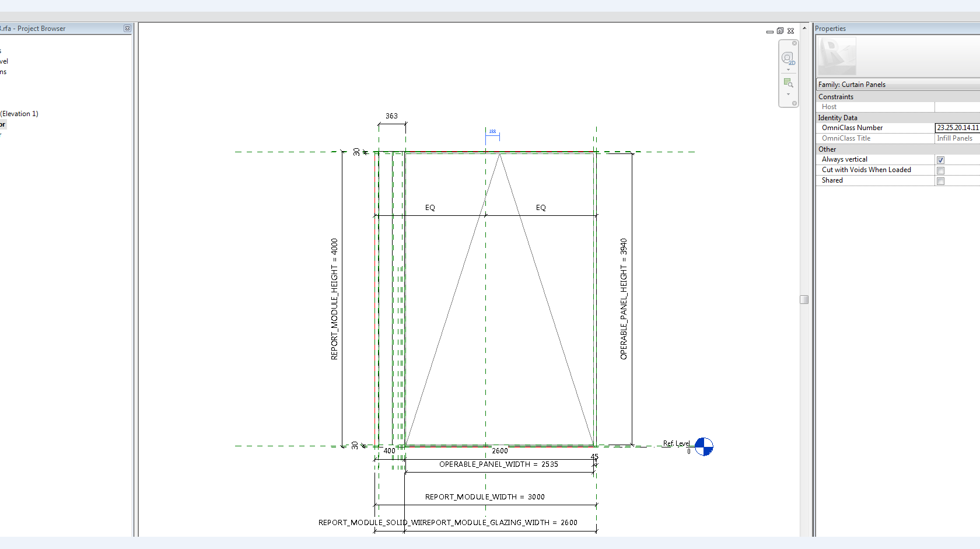Select the right EQ dimension label
The image size is (980, 549).
click(541, 208)
